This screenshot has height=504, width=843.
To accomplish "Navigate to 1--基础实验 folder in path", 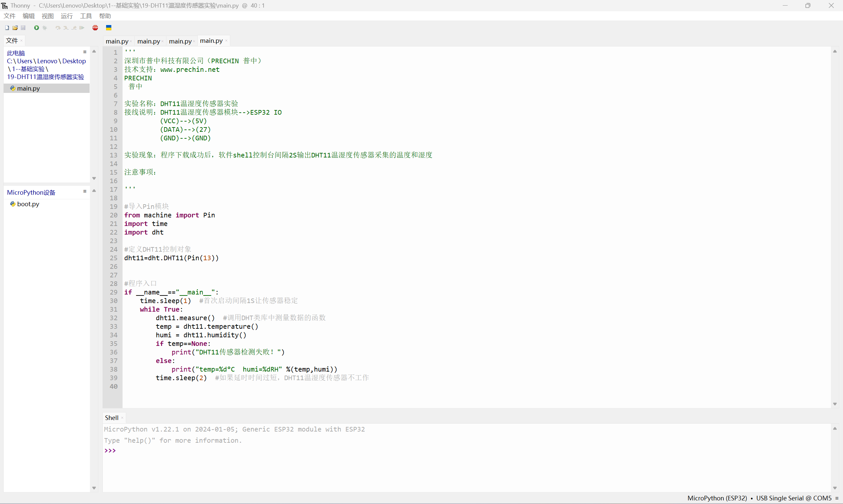I will pos(28,69).
